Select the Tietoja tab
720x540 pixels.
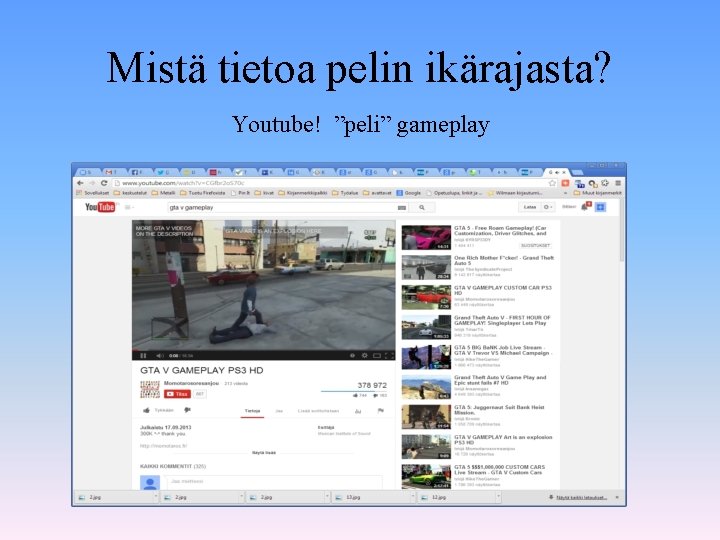[x=252, y=411]
